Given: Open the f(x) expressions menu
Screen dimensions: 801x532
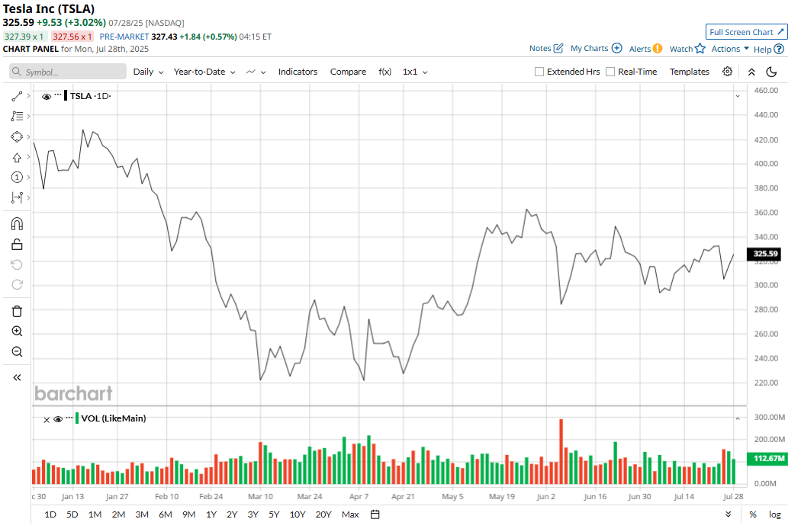Looking at the screenshot, I should click(384, 72).
